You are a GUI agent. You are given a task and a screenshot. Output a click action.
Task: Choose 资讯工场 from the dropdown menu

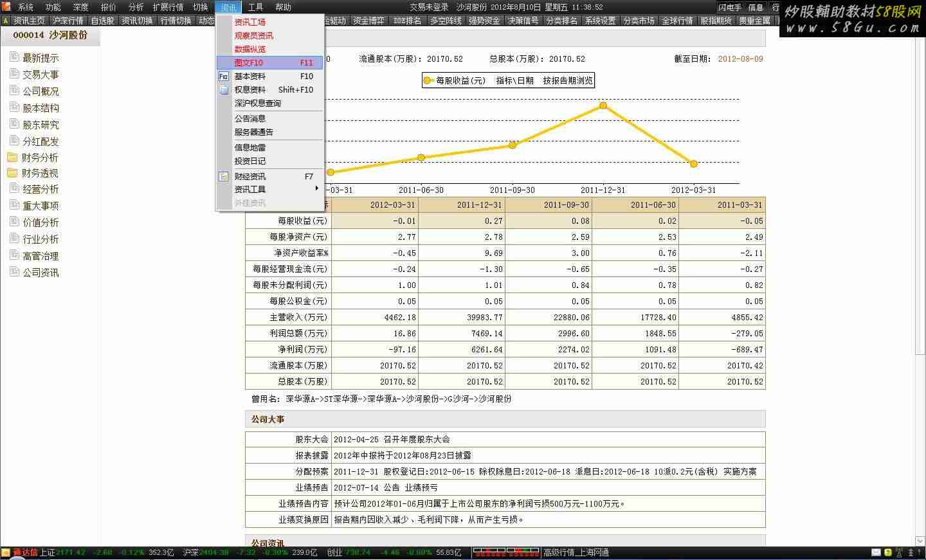click(x=269, y=22)
